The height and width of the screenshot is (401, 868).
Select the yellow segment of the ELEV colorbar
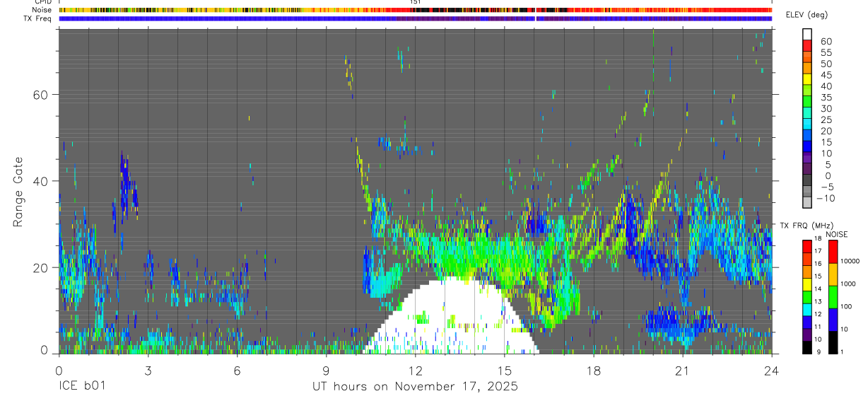click(807, 79)
